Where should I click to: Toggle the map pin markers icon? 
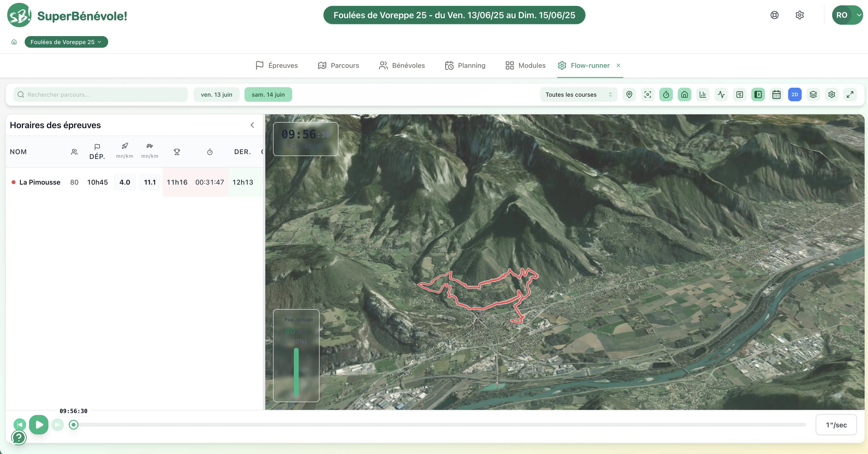629,94
